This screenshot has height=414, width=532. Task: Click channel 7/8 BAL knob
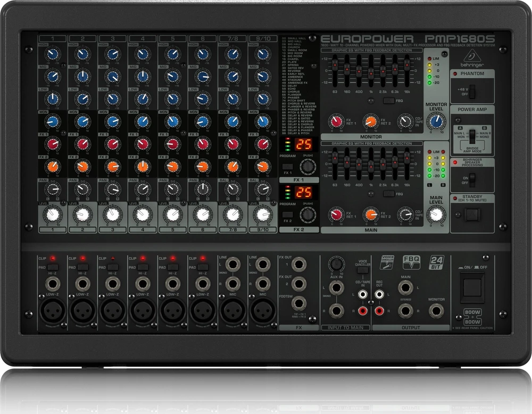(x=233, y=189)
